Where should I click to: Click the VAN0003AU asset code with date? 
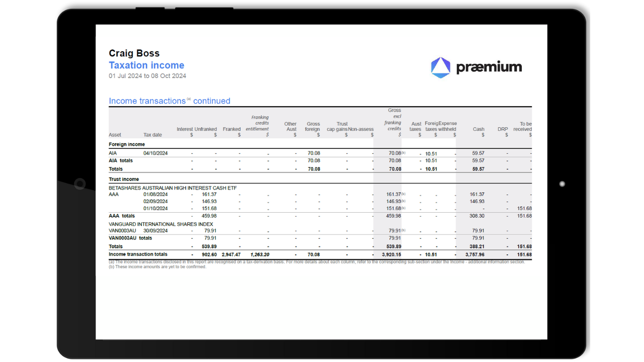[x=122, y=231]
